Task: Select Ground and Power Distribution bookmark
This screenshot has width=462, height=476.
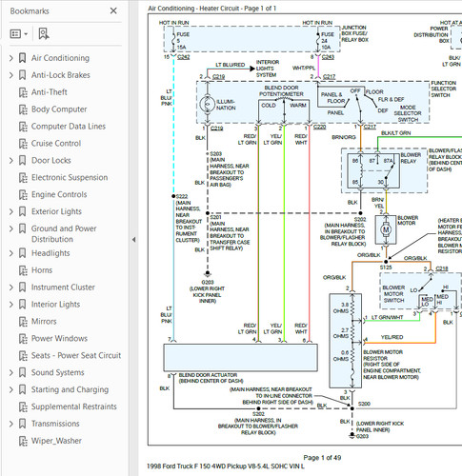Action: coord(64,234)
